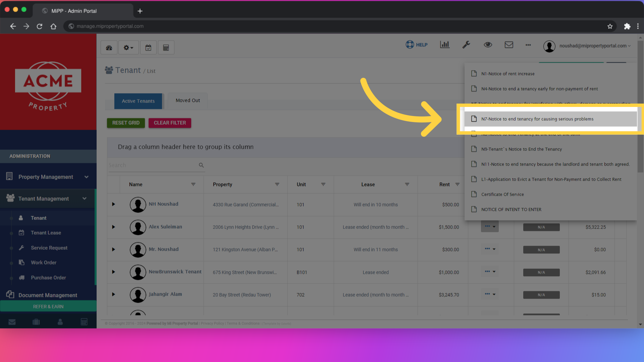The width and height of the screenshot is (644, 362).
Task: Click the calendar check toolbar icon
Action: tap(148, 48)
